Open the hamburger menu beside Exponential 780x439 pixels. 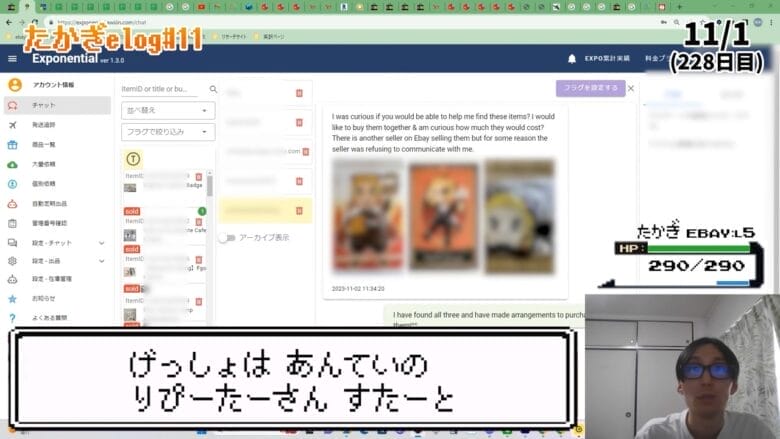coord(12,59)
